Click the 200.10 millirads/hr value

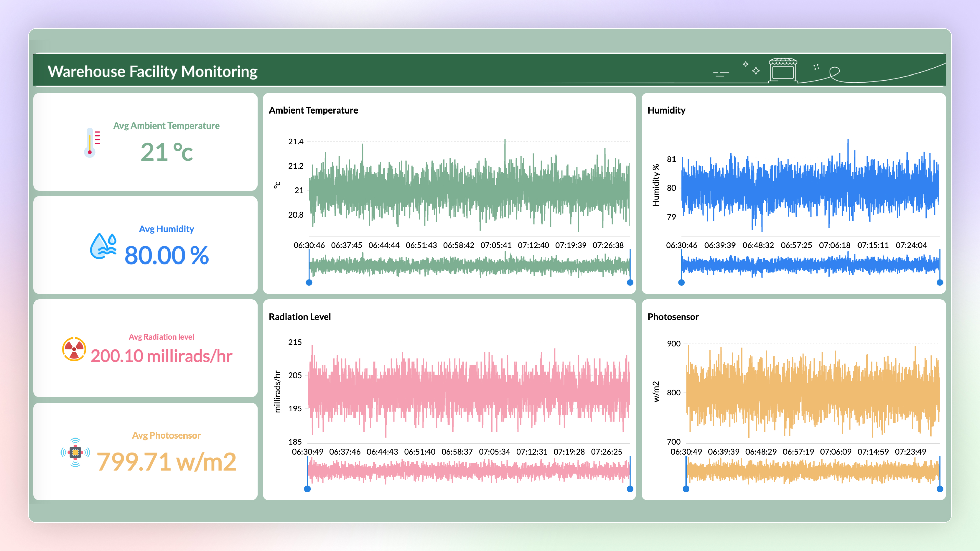[x=161, y=356]
